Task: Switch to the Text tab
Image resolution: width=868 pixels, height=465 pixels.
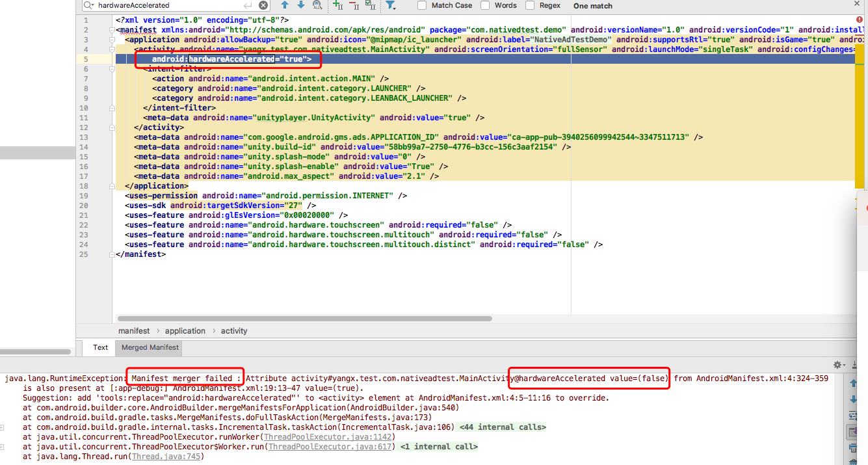Action: [x=100, y=347]
